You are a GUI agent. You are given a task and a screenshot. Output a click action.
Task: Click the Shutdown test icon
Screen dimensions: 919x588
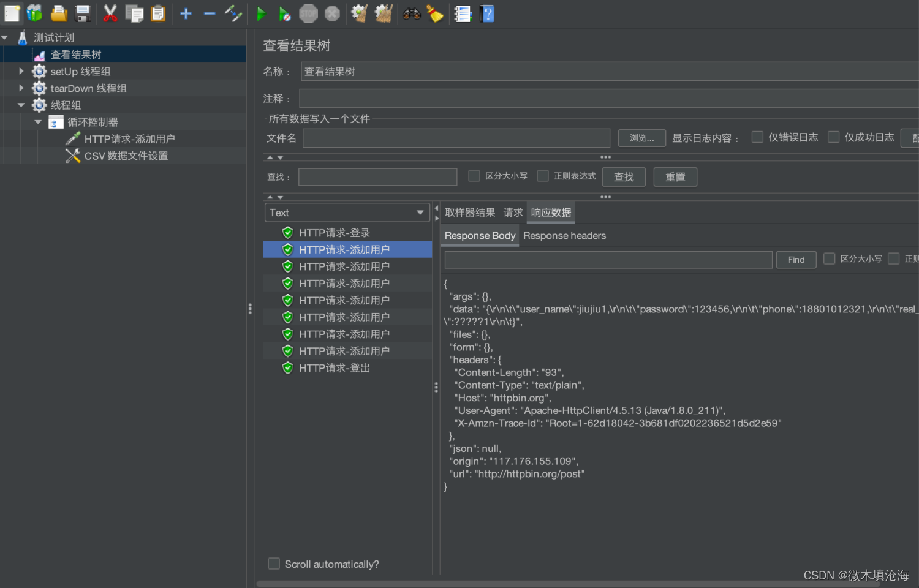(x=332, y=13)
